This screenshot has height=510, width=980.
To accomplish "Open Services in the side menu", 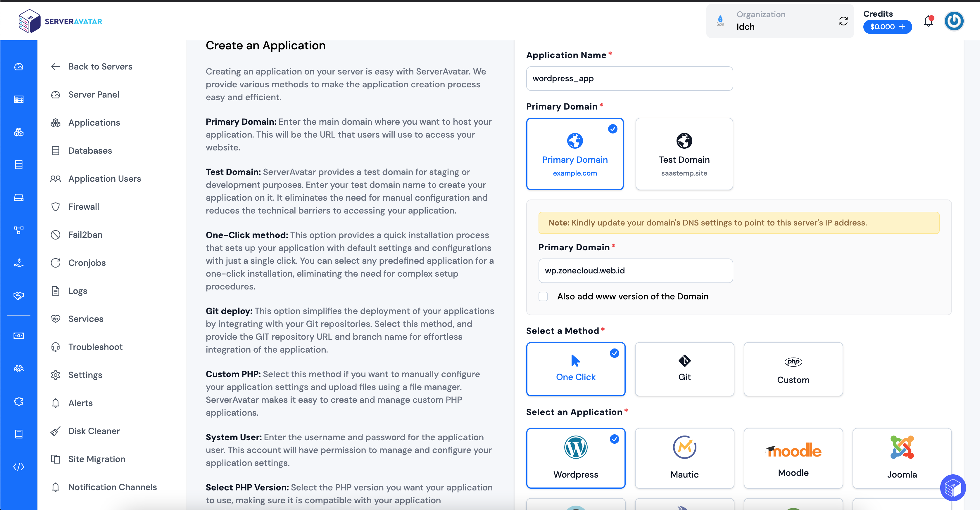I will [77, 319].
